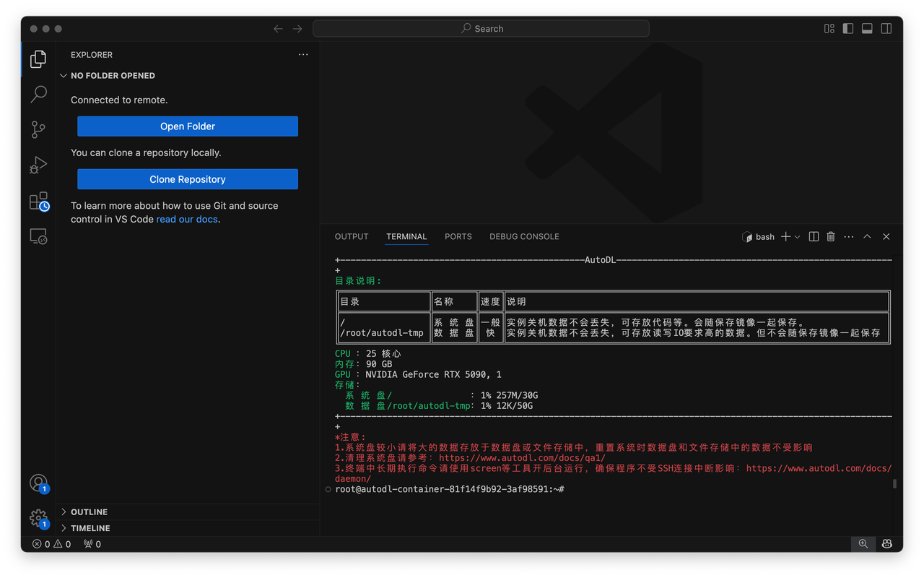924x578 pixels.
Task: Switch to the Output tab
Action: point(352,237)
